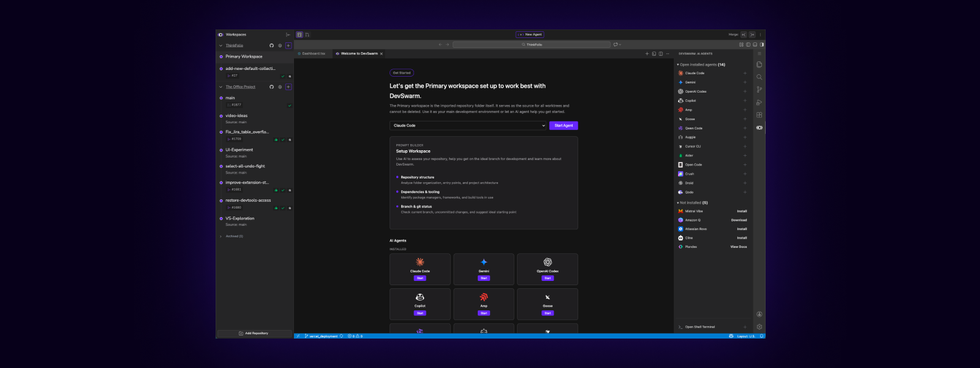Select the workspace layout view icon
Viewport: 980px width, 368px height.
tap(300, 34)
